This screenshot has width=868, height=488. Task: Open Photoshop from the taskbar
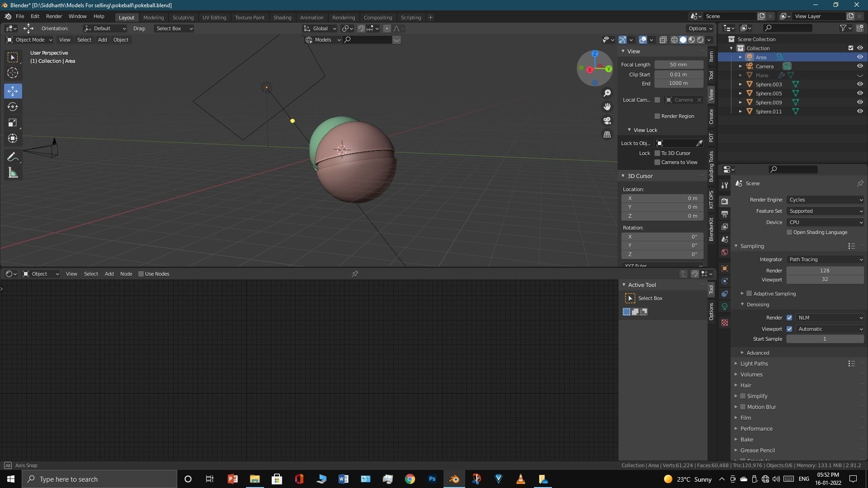coord(432,479)
